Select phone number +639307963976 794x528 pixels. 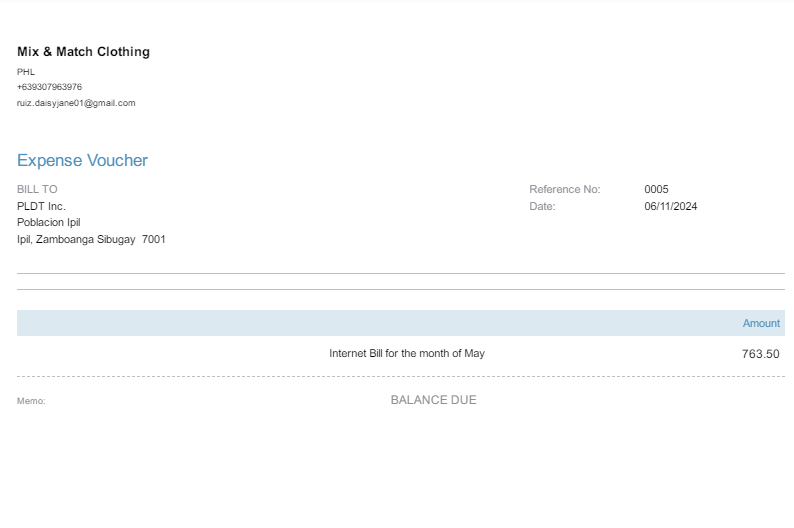[50, 87]
